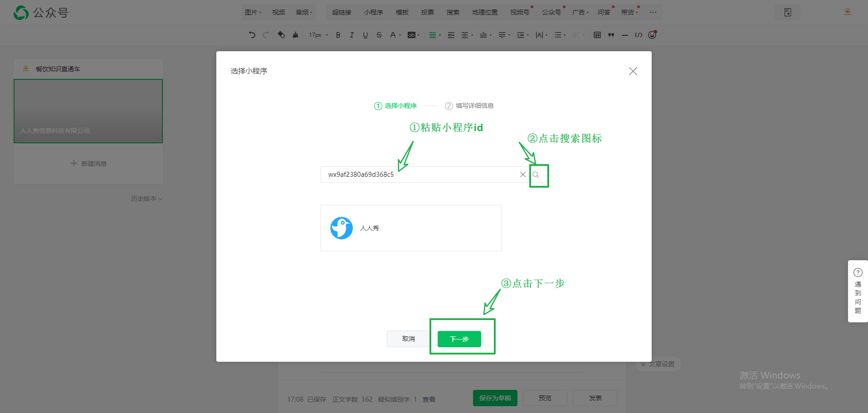Open the bullet list options

(x=560, y=35)
